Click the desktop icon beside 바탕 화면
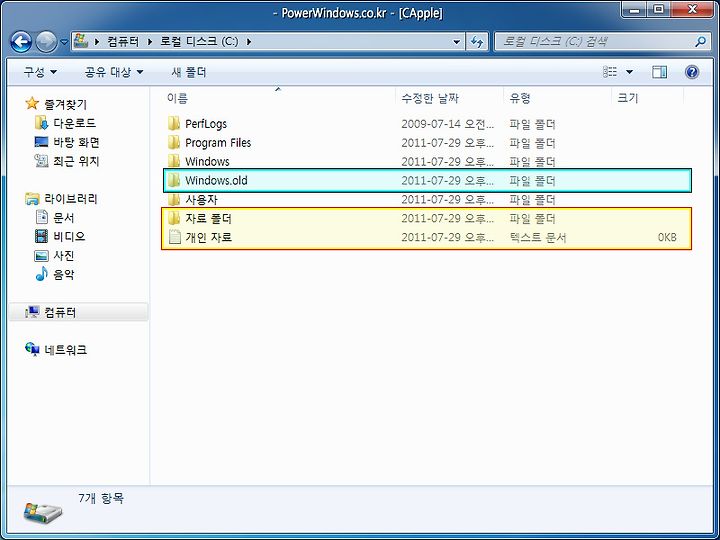 41,142
